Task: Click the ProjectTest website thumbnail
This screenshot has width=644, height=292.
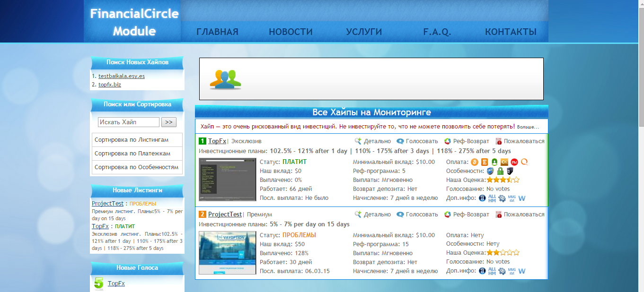Action: click(228, 253)
